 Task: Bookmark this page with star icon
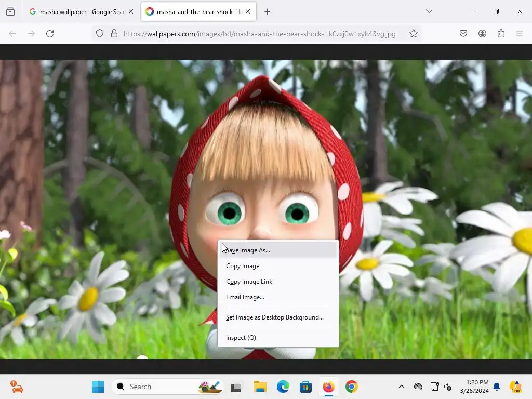(x=413, y=34)
